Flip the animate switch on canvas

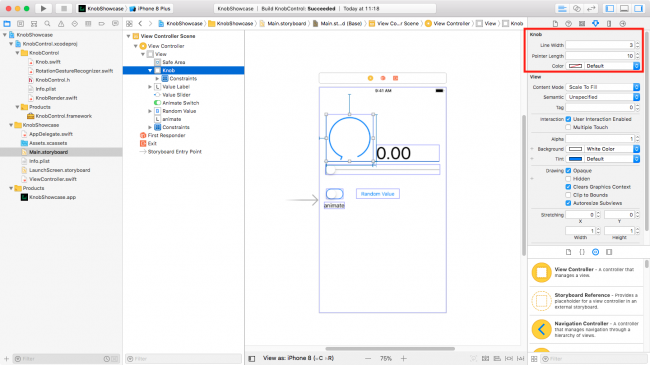pyautogui.click(x=335, y=194)
